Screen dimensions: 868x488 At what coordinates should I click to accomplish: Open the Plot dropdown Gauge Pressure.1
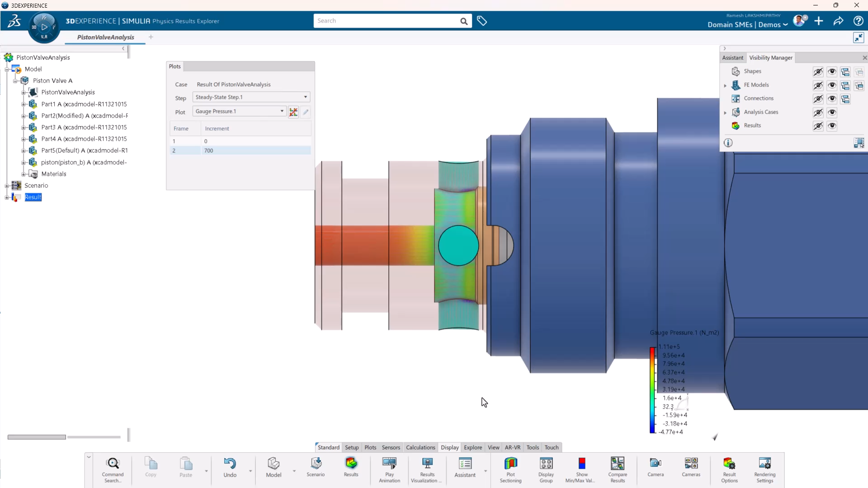pos(240,111)
